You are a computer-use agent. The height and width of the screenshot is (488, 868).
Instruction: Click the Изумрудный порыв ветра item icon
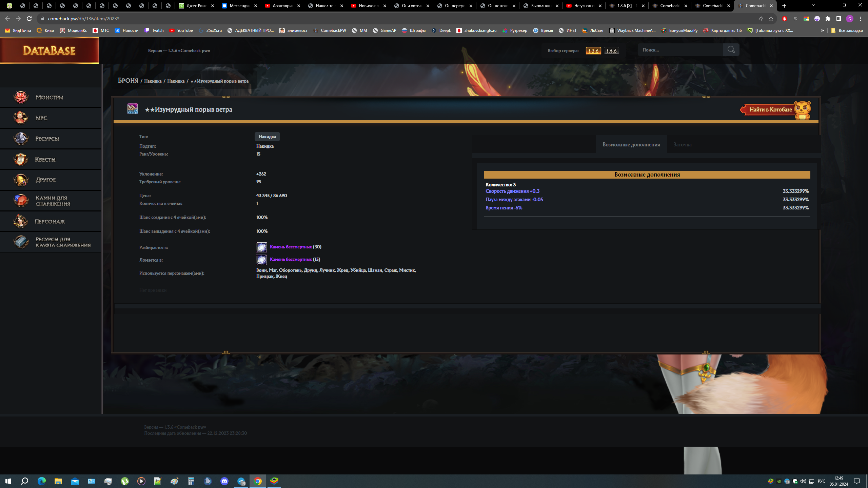132,109
